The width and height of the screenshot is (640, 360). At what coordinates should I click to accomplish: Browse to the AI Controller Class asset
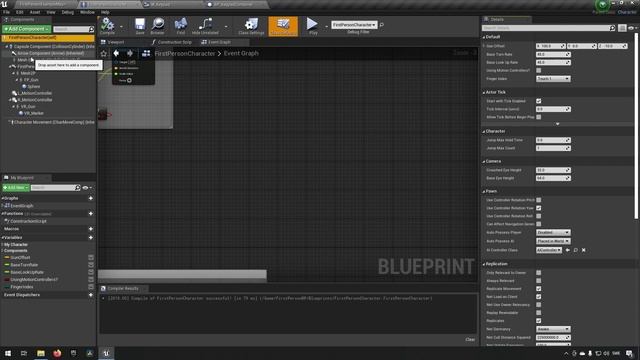576,250
